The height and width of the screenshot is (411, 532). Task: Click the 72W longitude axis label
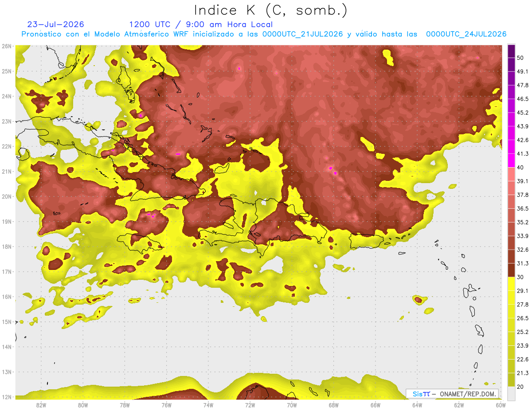click(250, 405)
